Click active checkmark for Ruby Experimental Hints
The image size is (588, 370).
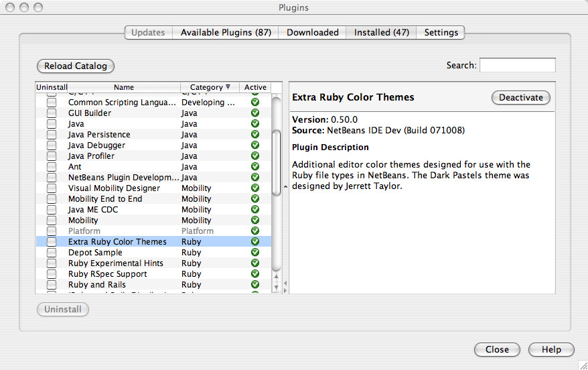255,263
